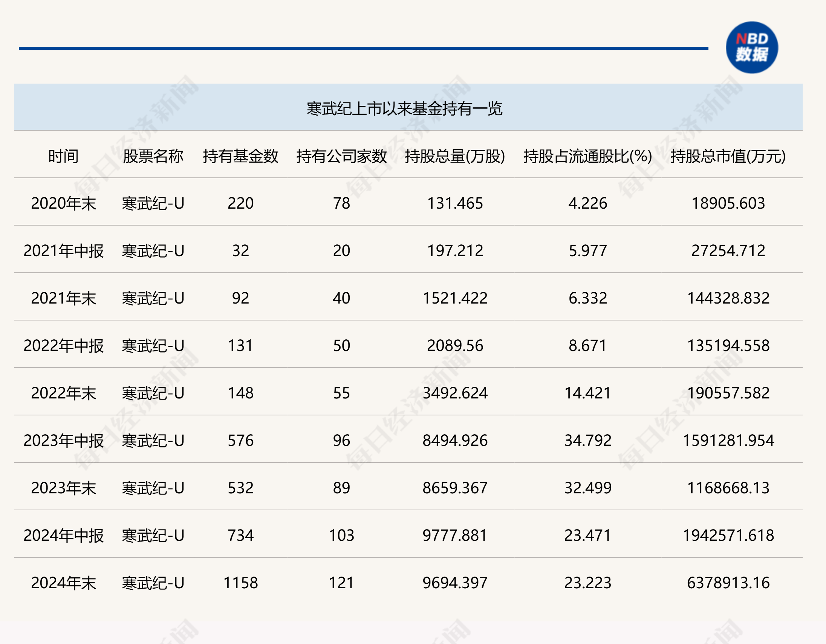Click the 股票名称 column header

point(153,156)
